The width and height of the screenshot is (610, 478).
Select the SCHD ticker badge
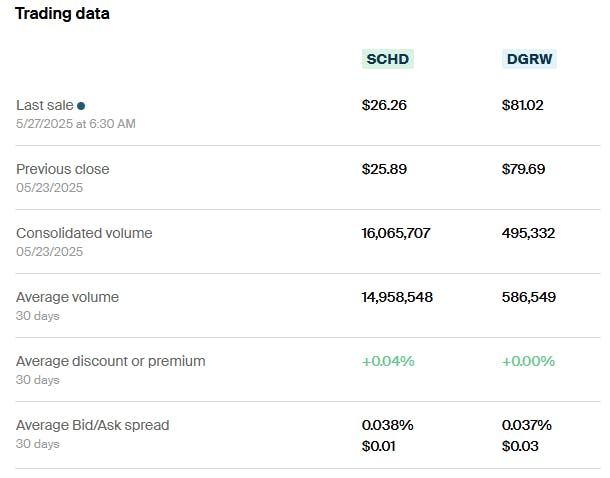coord(388,59)
